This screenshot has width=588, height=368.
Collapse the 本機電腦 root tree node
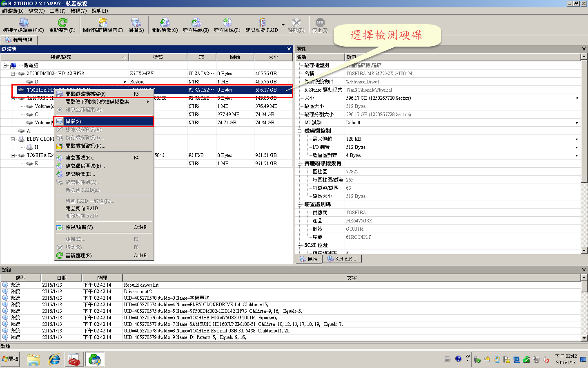(5, 65)
